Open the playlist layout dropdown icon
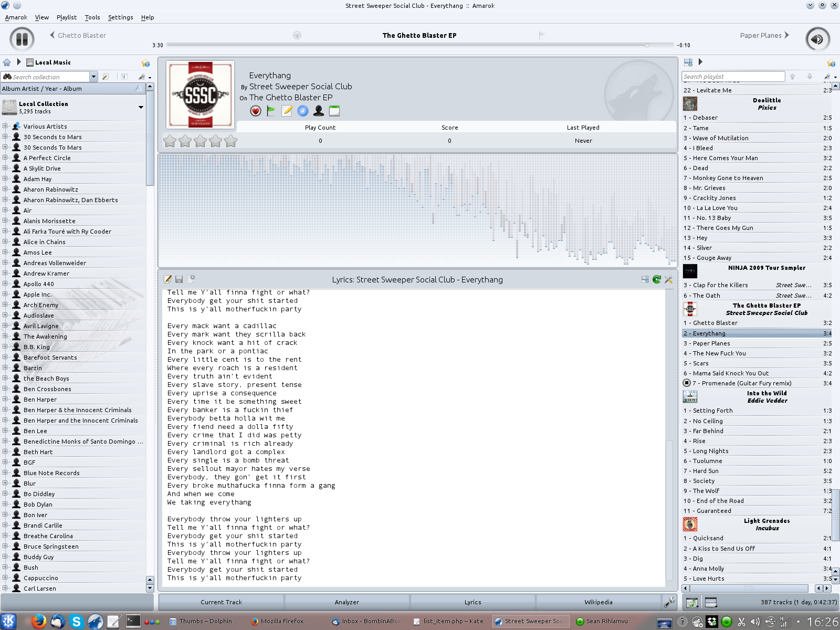840x630 pixels. (x=711, y=603)
